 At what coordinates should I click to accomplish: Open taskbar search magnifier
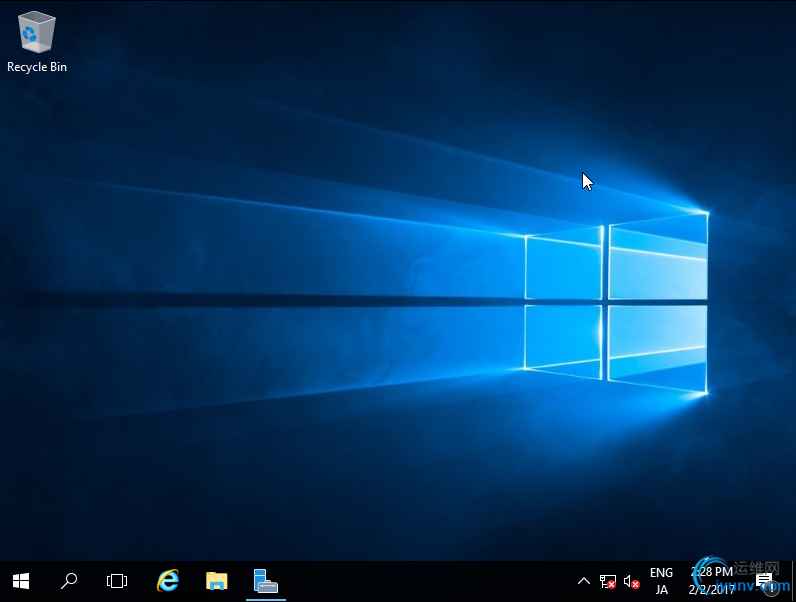click(x=69, y=581)
